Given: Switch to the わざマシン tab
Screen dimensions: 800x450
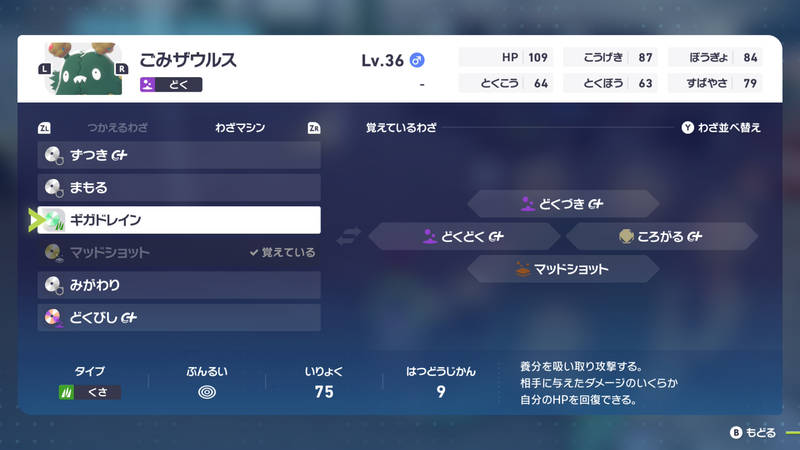Looking at the screenshot, I should pos(240,129).
